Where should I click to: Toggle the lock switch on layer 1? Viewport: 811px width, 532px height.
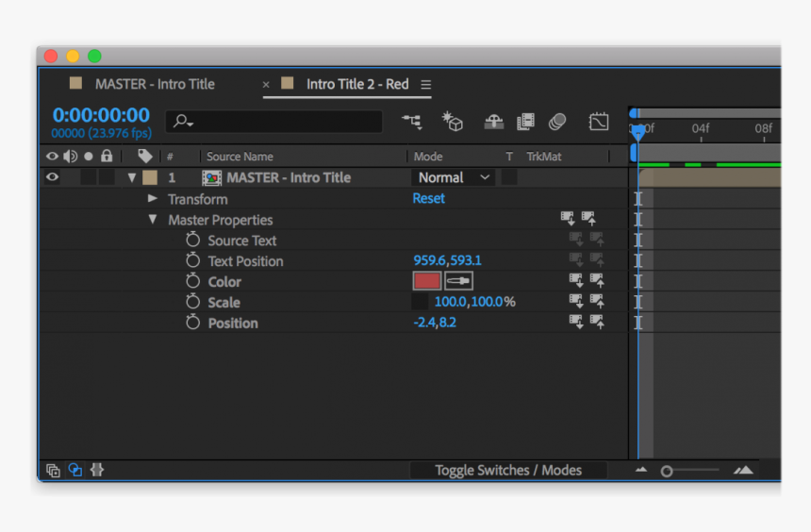point(107,177)
